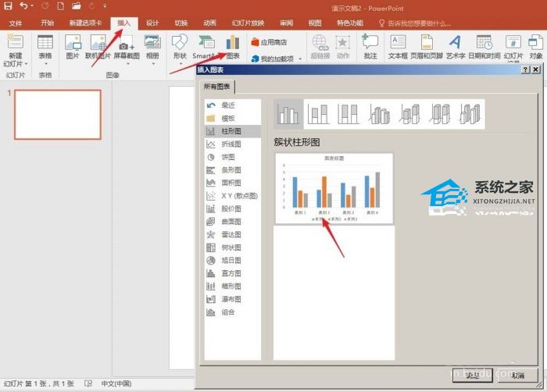547x392 pixels.
Task: Switch to Slide Show (幻灯片放映) tab
Action: click(x=248, y=23)
